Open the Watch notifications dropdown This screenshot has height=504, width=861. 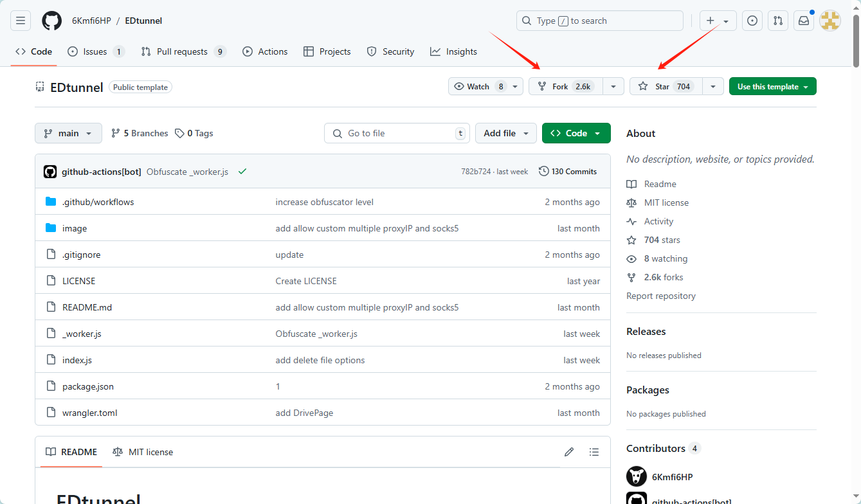[485, 86]
